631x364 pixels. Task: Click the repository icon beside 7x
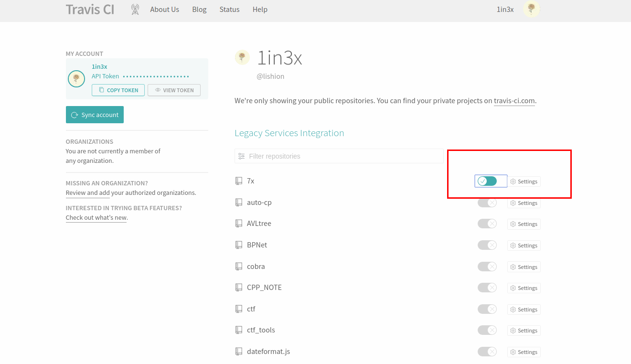(x=239, y=181)
